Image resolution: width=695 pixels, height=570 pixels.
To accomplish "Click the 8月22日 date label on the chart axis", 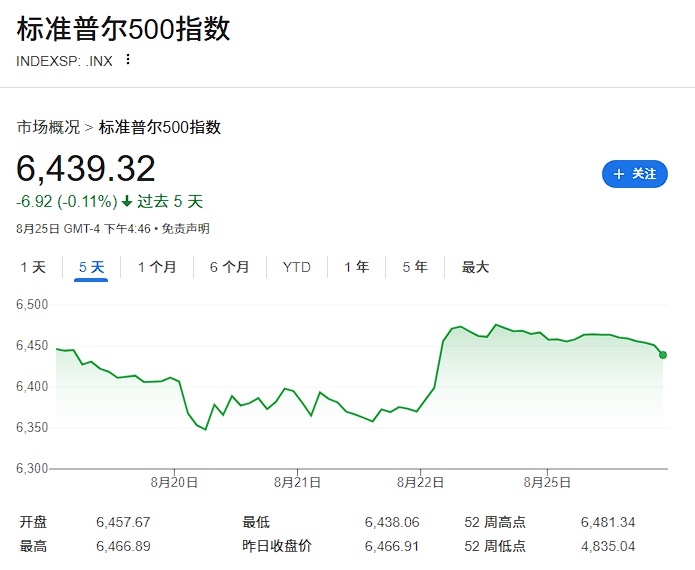I will (421, 482).
